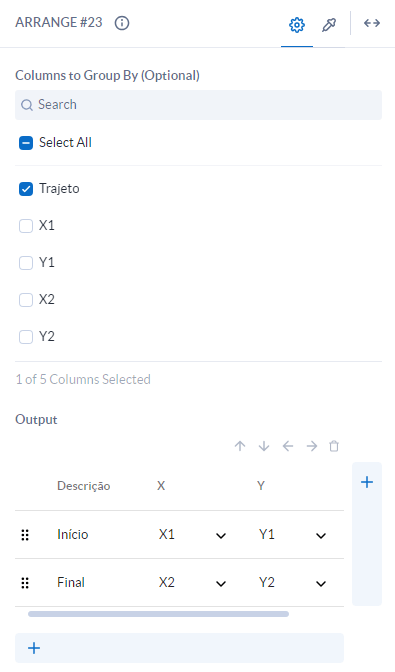
Task: Click the move left arrow in Output toolbar
Action: point(288,446)
